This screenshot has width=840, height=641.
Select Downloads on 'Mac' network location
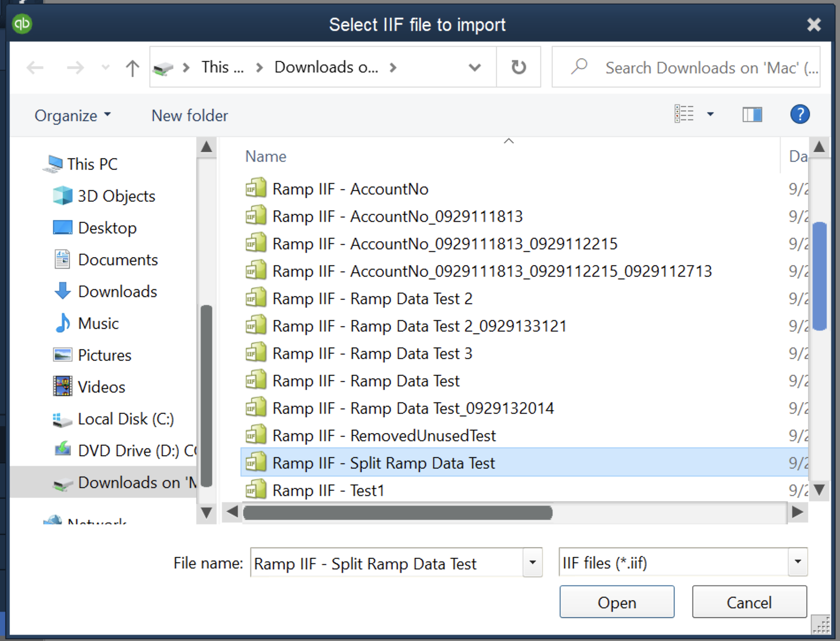coord(104,482)
